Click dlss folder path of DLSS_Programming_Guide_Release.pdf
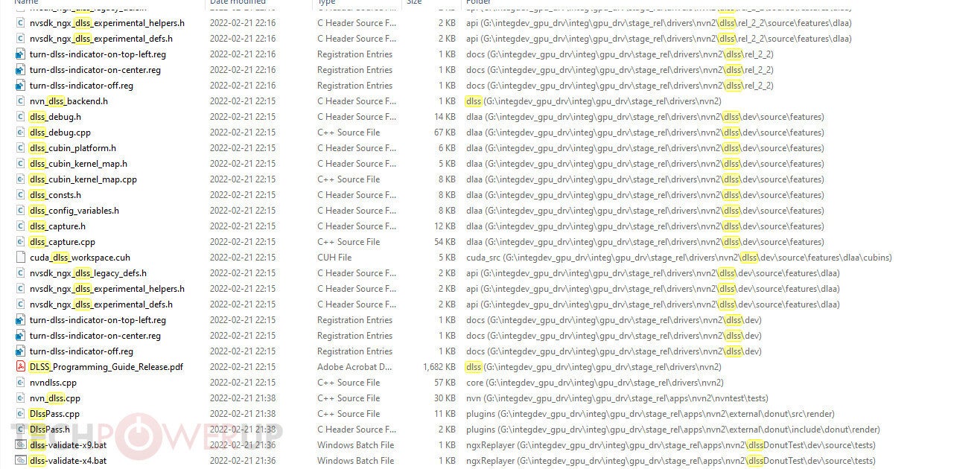980x469 pixels. [x=594, y=367]
